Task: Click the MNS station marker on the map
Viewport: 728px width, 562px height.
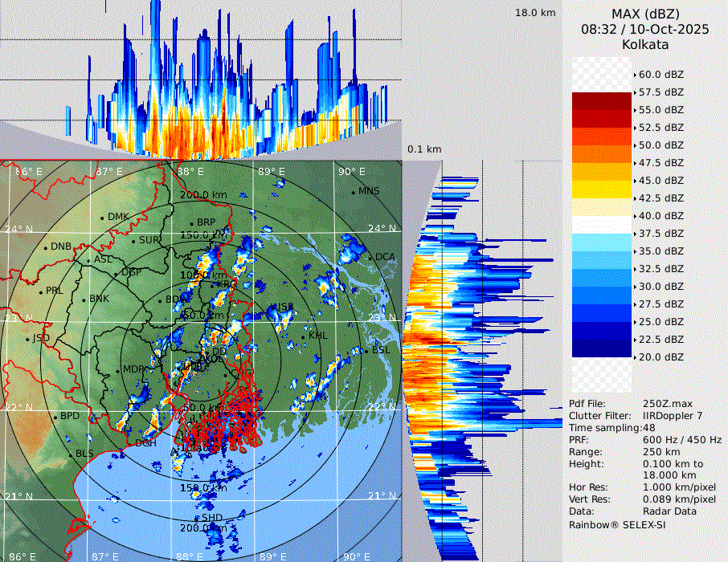Action: pos(354,192)
